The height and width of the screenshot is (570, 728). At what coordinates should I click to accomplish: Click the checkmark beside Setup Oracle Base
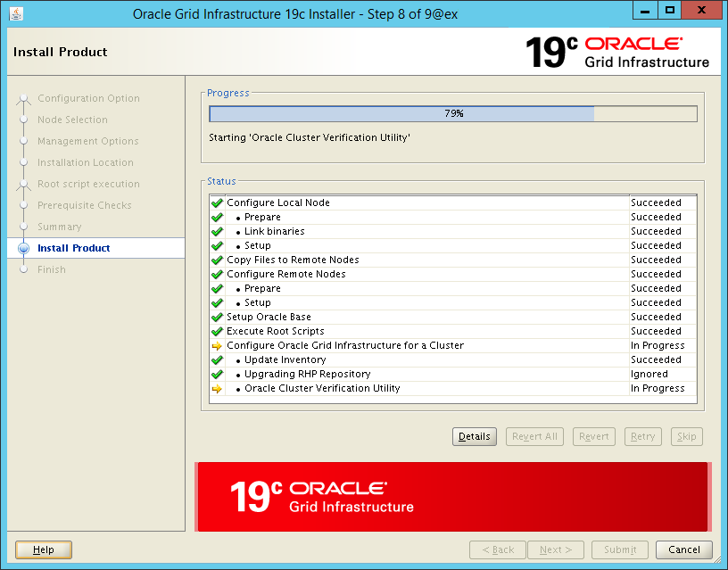(217, 317)
